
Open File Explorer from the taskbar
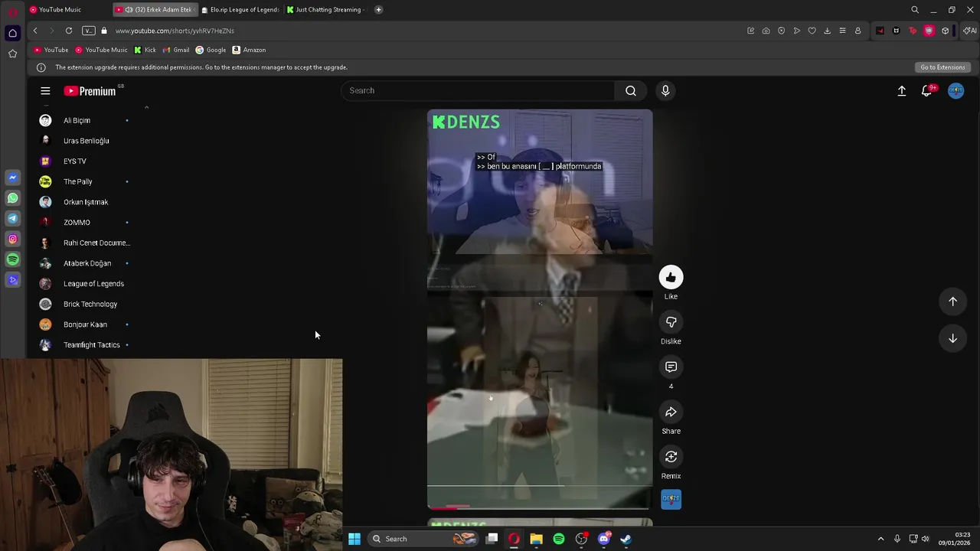pos(536,539)
